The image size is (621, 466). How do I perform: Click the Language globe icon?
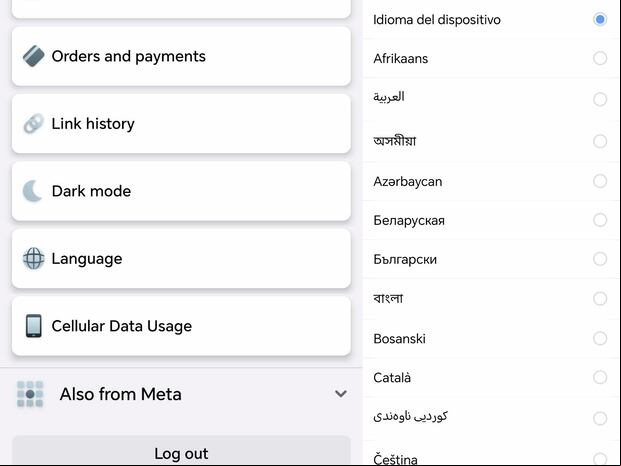click(x=34, y=259)
